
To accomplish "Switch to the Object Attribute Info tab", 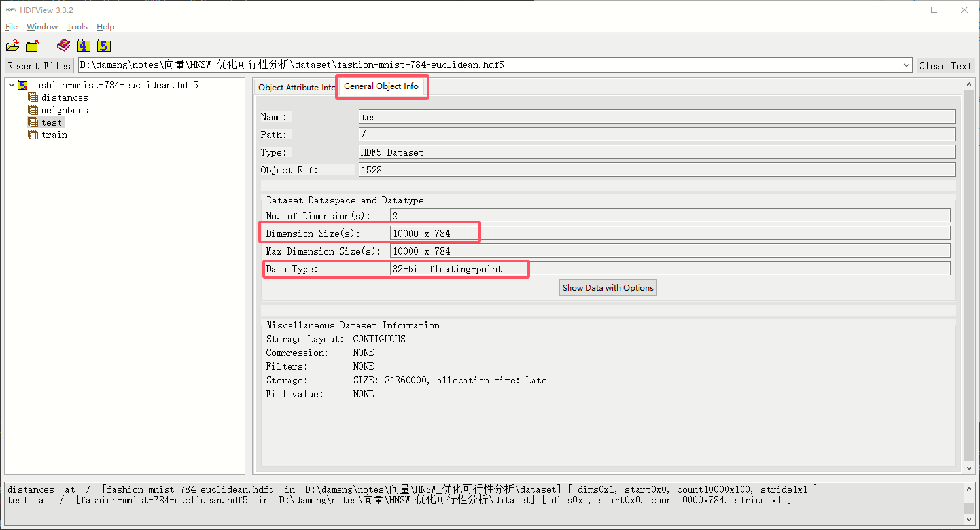I will coord(296,88).
